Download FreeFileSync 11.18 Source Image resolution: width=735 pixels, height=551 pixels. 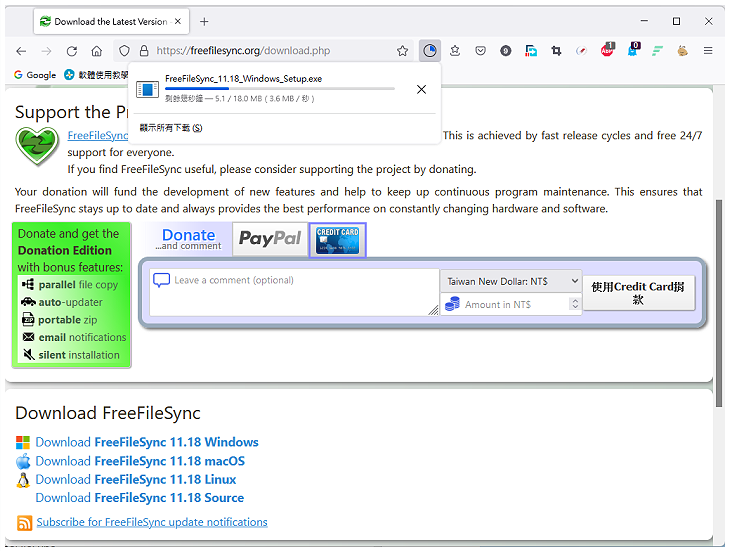(x=140, y=498)
